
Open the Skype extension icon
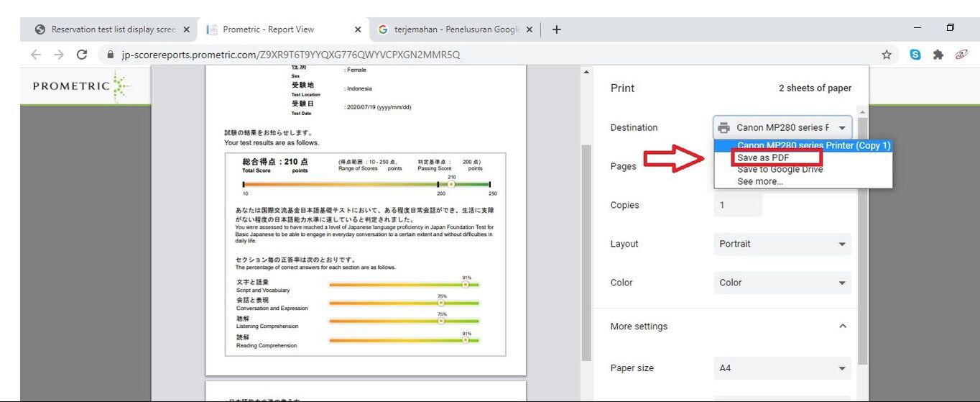(x=915, y=55)
